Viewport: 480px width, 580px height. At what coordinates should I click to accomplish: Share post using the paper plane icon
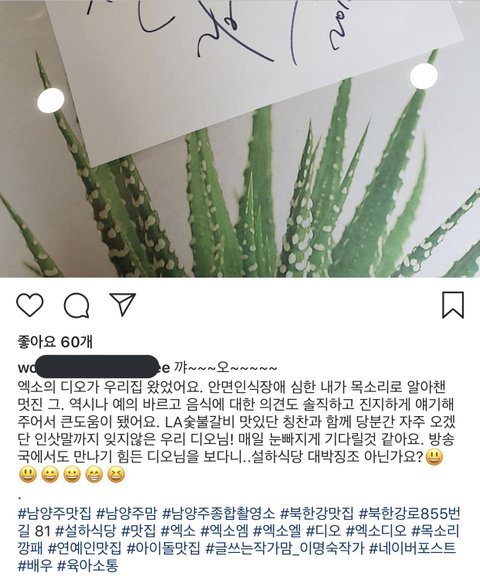123,304
